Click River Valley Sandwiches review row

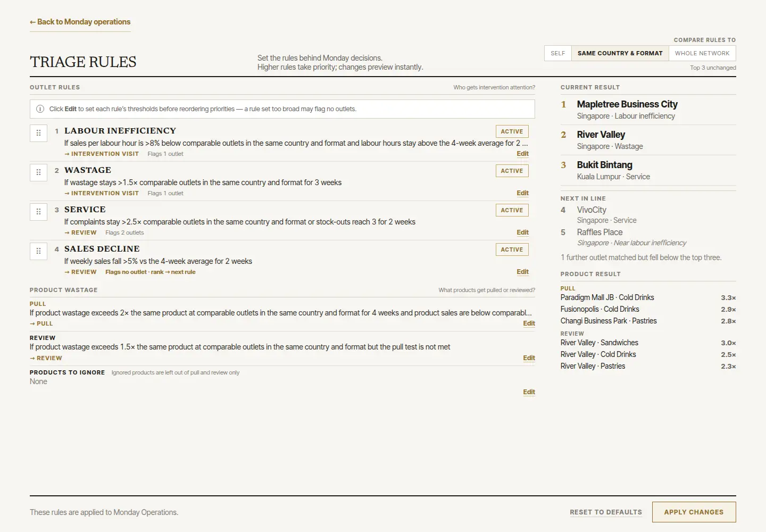648,343
